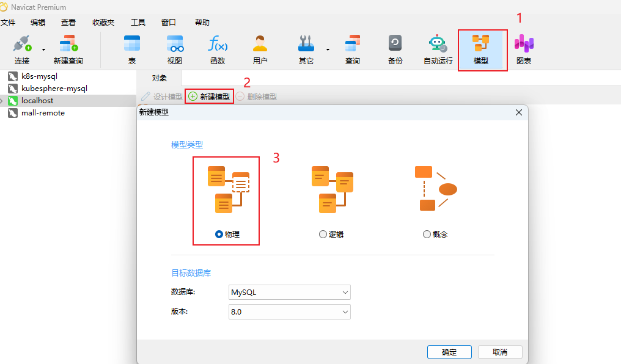Open the 版本 8.0 dropdown
This screenshot has width=621, height=364.
pos(290,311)
